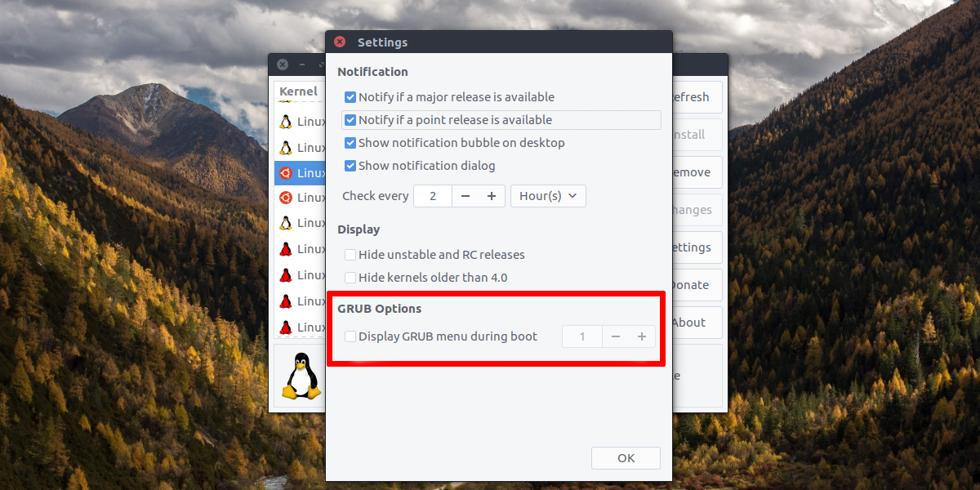Click the 'GRUB Options' section heading
980x490 pixels.
pos(380,309)
